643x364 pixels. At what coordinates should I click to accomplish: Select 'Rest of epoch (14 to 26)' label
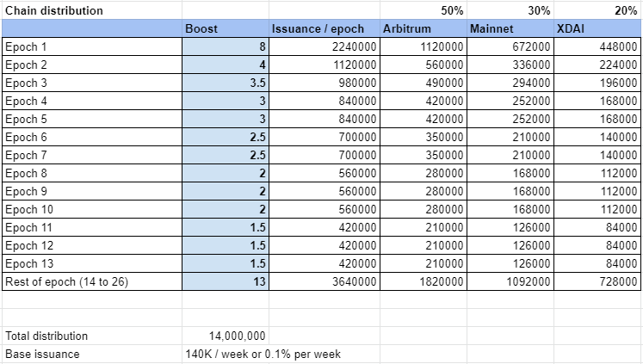pos(92,281)
